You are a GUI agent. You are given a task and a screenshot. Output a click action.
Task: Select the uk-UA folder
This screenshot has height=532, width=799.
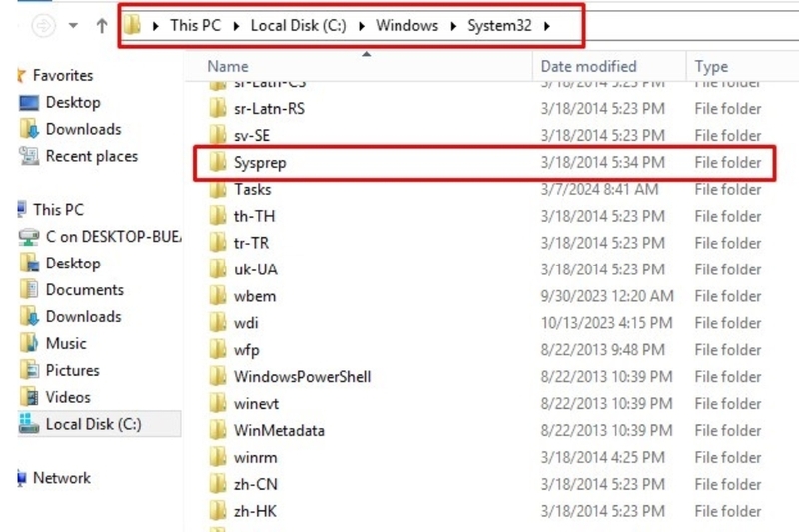256,269
